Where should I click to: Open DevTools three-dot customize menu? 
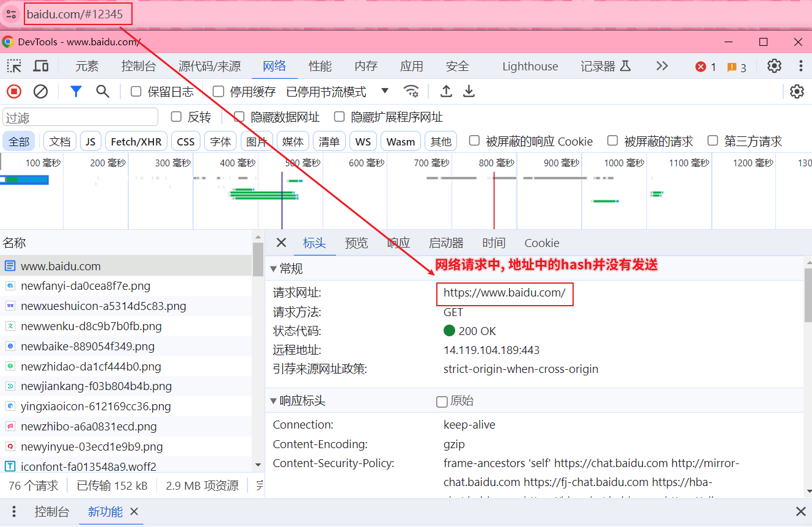click(801, 66)
